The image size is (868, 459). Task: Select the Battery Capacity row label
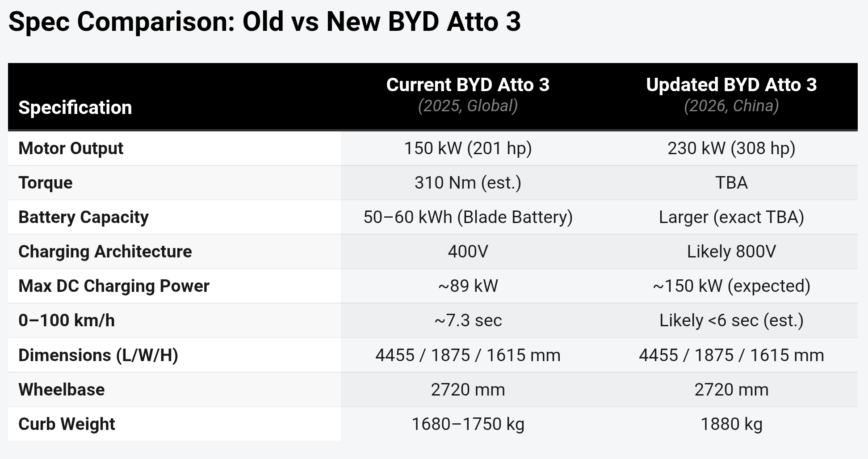point(83,217)
